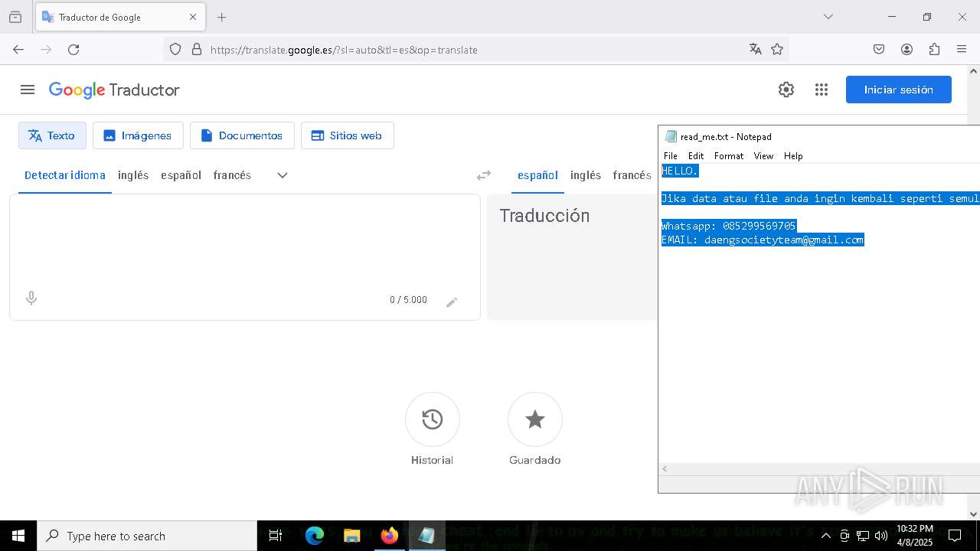Screen dimensions: 980x551
Task: Click the volume speaker tray icon
Action: point(881,536)
